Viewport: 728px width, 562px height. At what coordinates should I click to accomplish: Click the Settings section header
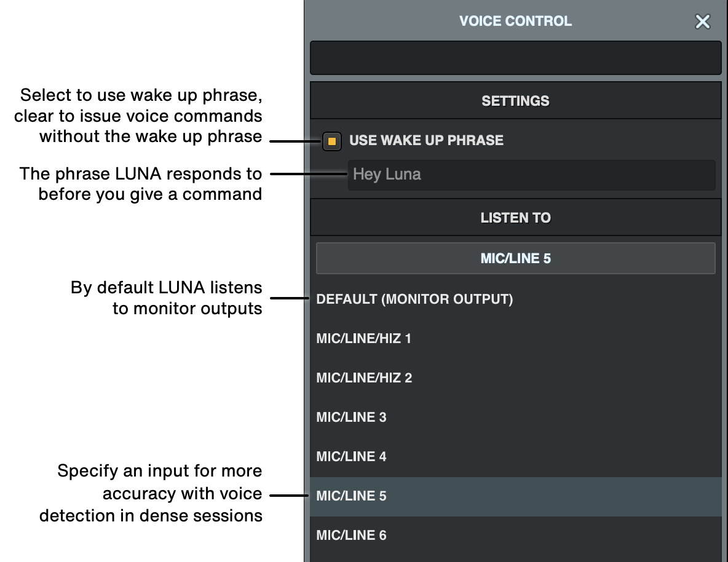tap(515, 100)
